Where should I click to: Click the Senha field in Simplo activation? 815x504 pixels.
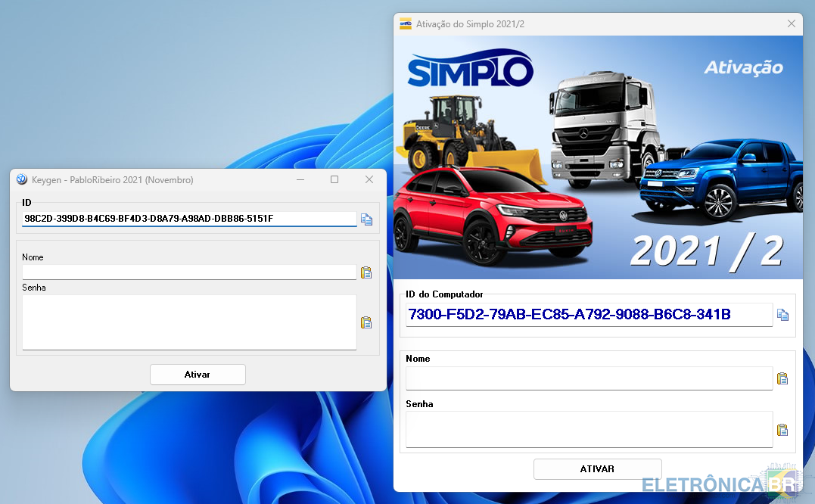coord(589,429)
